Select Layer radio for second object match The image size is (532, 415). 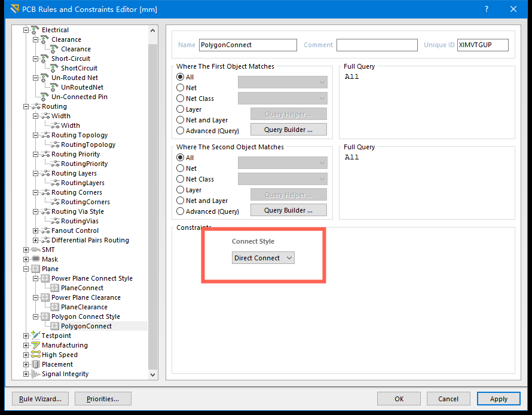(181, 190)
